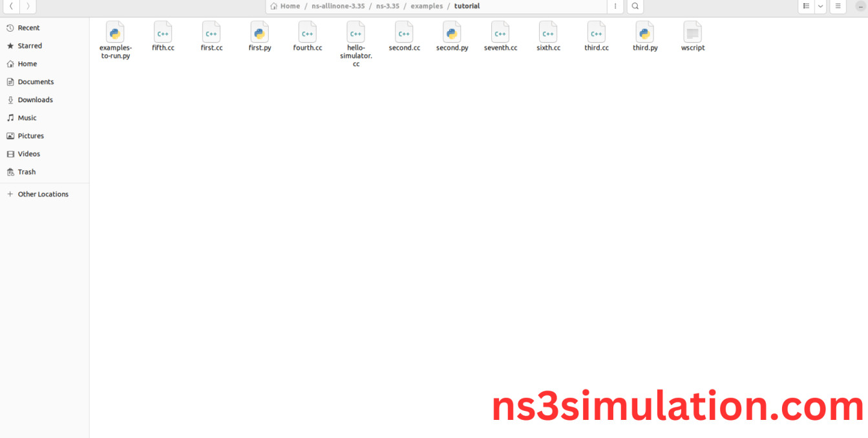The width and height of the screenshot is (868, 438).
Task: Open Starred items in sidebar
Action: [30, 46]
